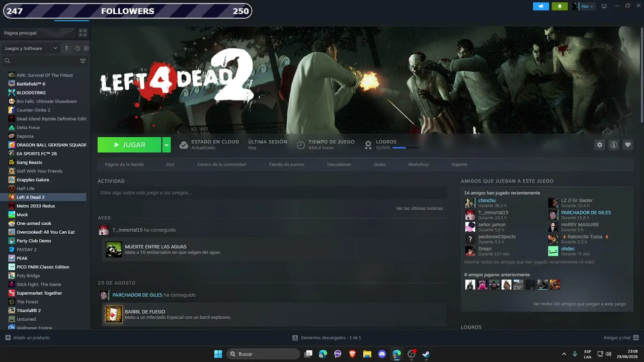
Task: Open the Steam announcements megaphone button
Action: (x=541, y=6)
